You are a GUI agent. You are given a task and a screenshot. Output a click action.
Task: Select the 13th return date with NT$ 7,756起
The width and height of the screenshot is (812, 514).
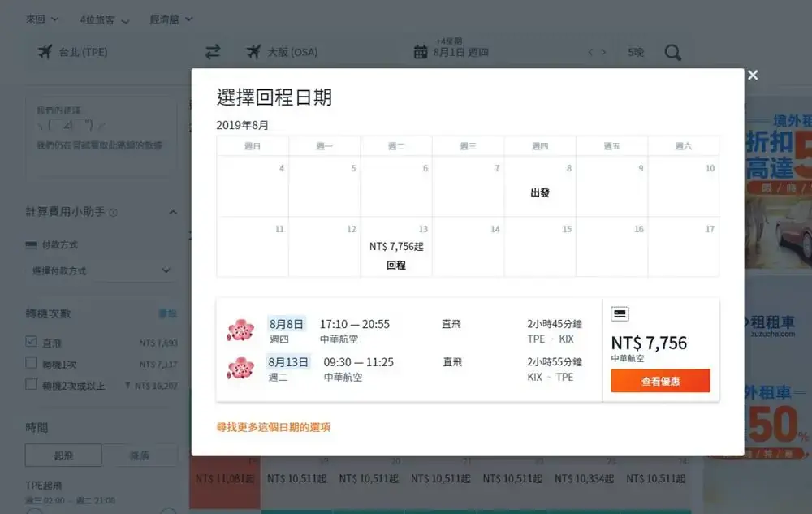[396, 247]
